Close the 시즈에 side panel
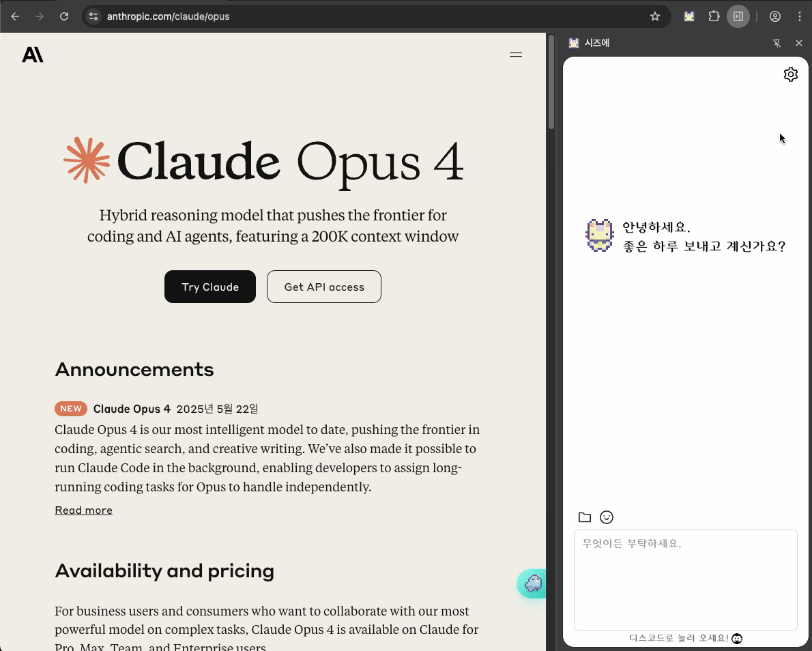812x651 pixels. pos(799,43)
